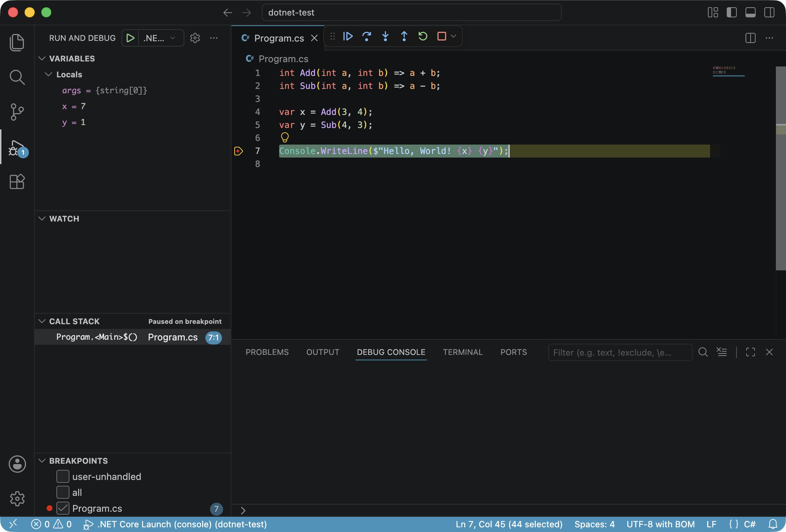The image size is (786, 532).
Task: Open the Extensions view
Action: click(17, 181)
